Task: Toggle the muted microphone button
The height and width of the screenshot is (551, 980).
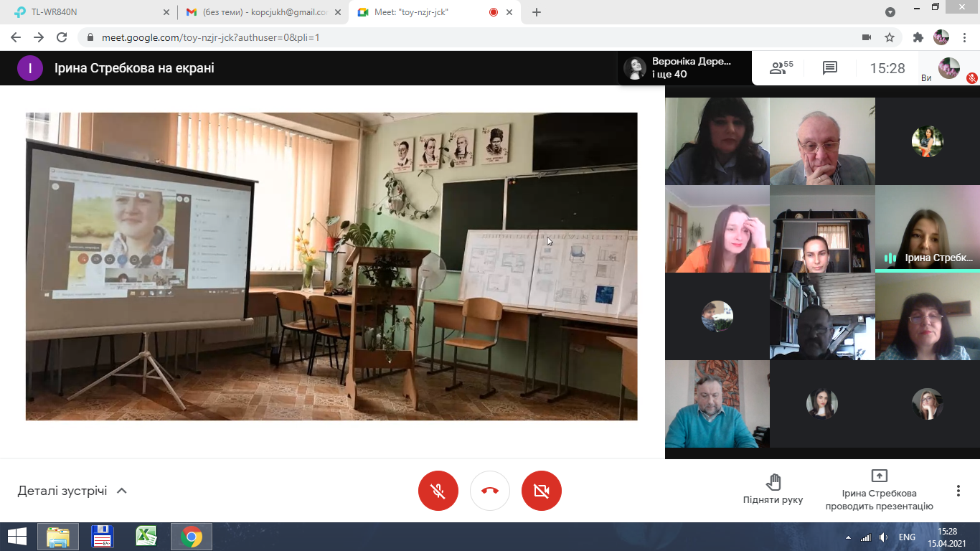Action: click(x=438, y=491)
